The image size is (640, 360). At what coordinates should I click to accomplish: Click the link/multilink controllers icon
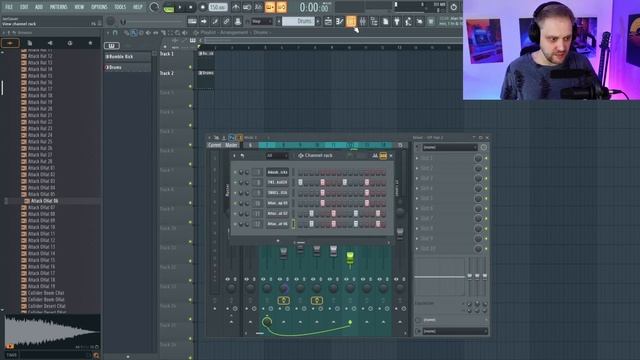pyautogui.click(x=227, y=21)
